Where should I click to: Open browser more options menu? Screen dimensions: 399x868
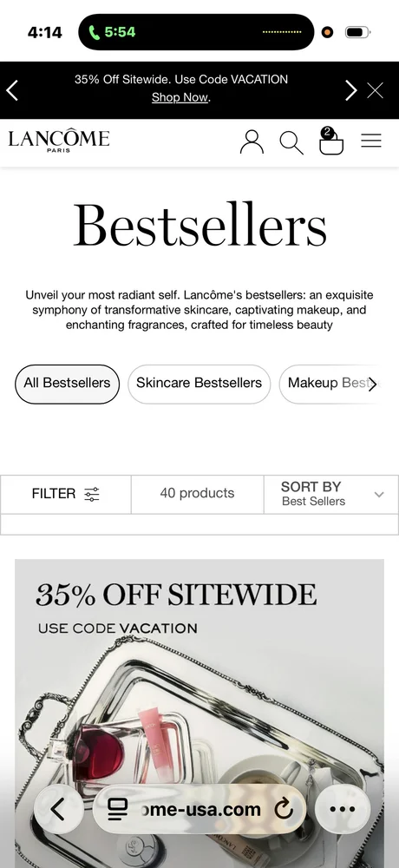(342, 809)
